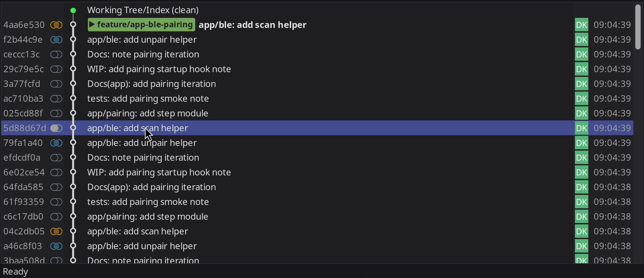The width and height of the screenshot is (644, 278).
Task: Toggle the pill beside selected commit 5d88d67d
Action: click(x=56, y=128)
